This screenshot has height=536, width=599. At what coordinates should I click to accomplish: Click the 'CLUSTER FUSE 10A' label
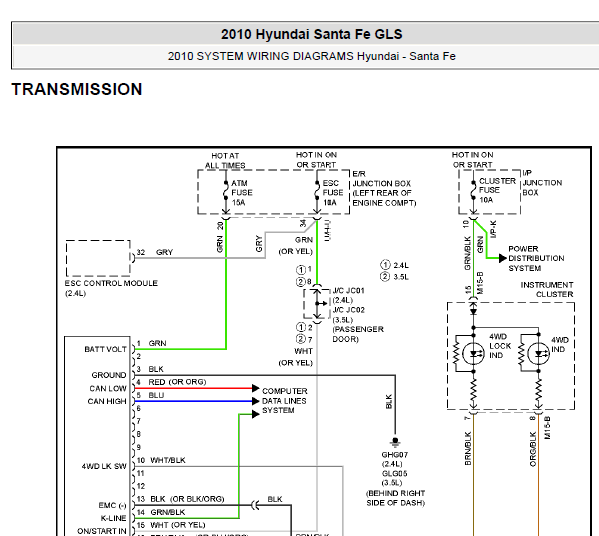[x=497, y=190]
